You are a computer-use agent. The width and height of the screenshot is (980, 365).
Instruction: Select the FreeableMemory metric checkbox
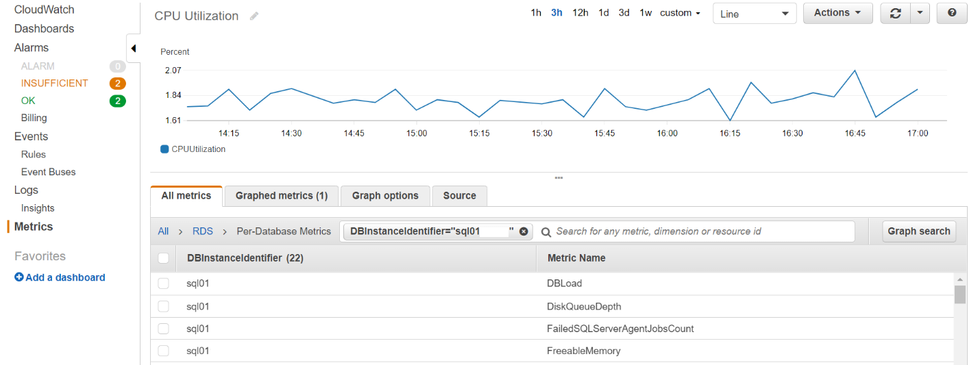(163, 351)
